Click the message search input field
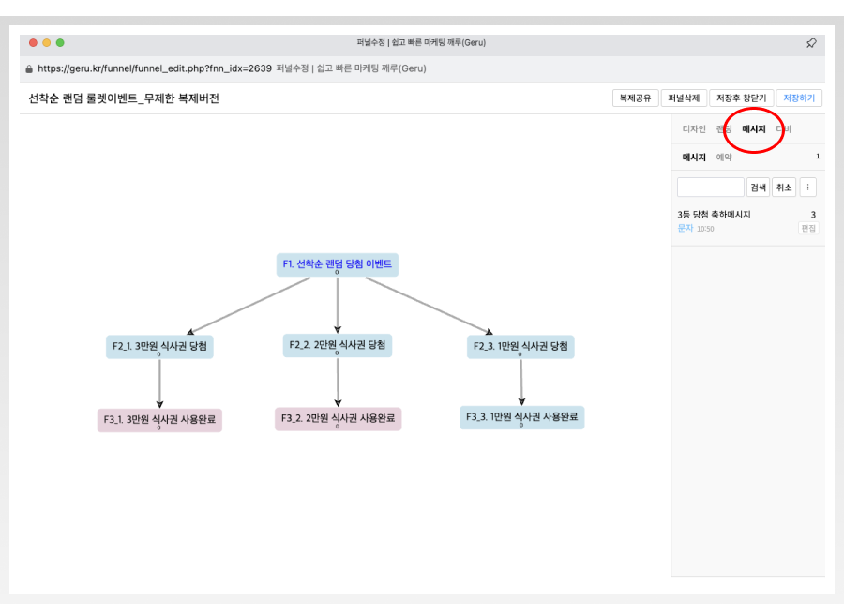 coord(710,188)
